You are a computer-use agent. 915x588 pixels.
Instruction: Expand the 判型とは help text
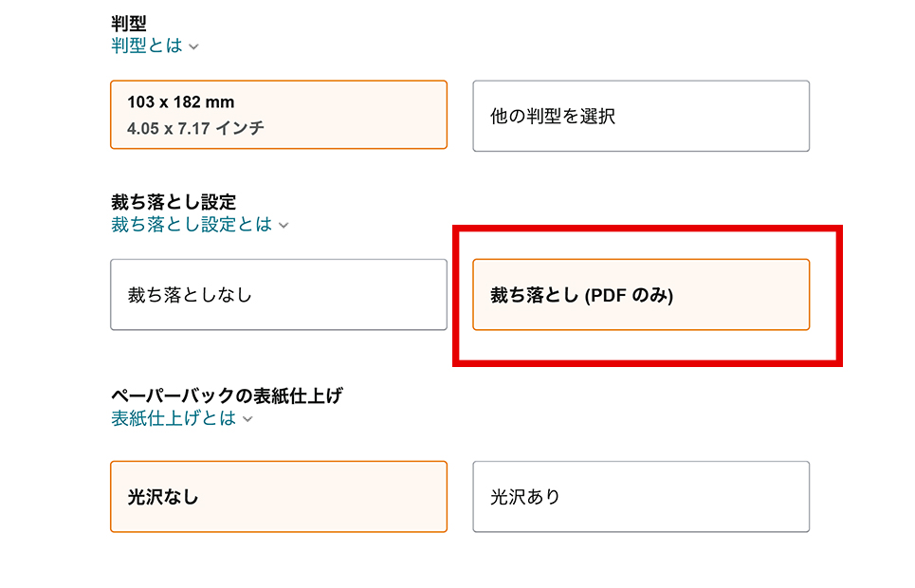[147, 46]
